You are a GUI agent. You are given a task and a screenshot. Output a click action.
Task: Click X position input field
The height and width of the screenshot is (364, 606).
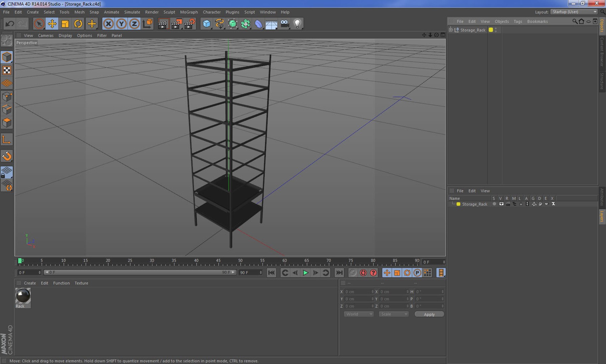[x=359, y=292]
